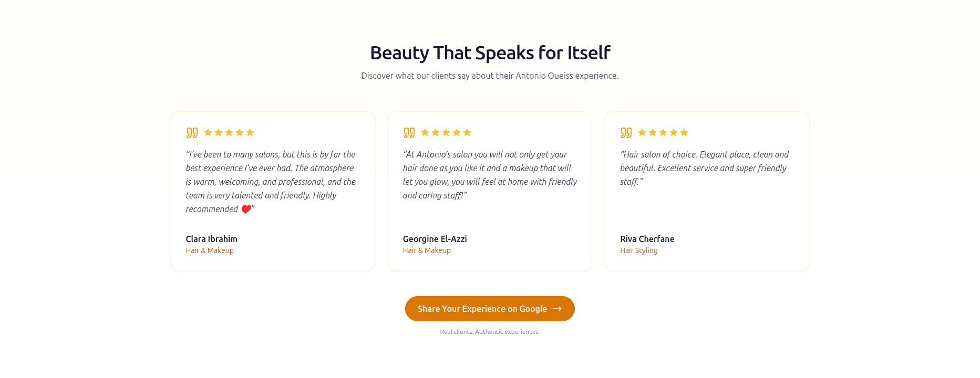The image size is (980, 378).
Task: Click the quote icon on Georgine El-Azzi's review
Action: coord(409,132)
